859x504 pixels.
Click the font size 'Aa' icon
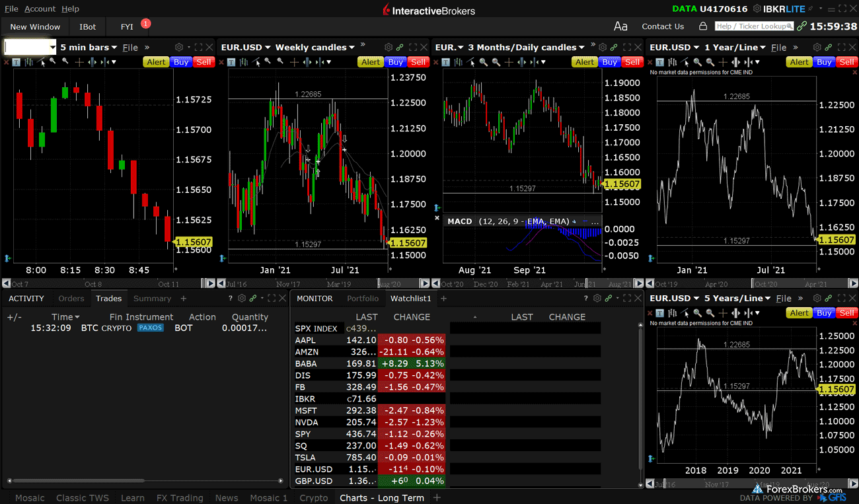tap(620, 26)
